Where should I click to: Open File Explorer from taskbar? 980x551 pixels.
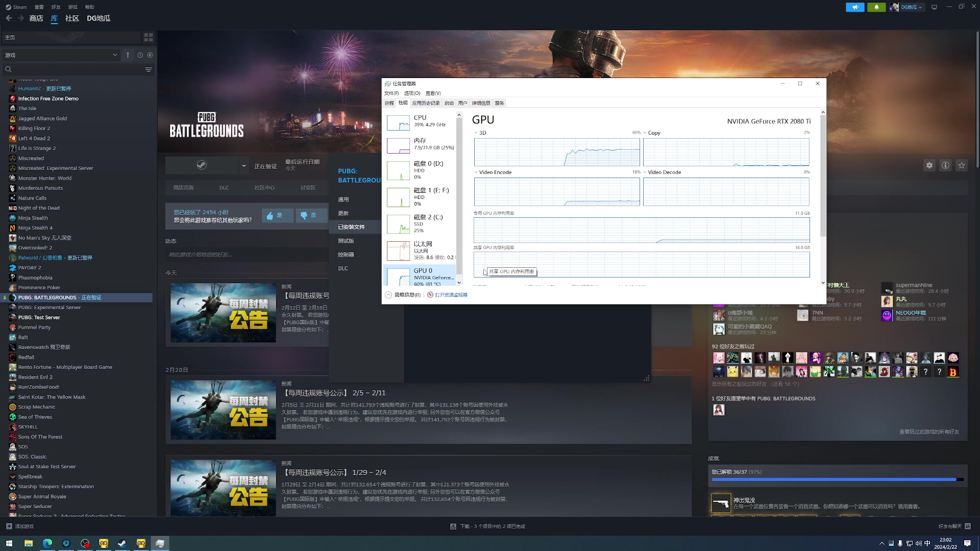point(28,543)
